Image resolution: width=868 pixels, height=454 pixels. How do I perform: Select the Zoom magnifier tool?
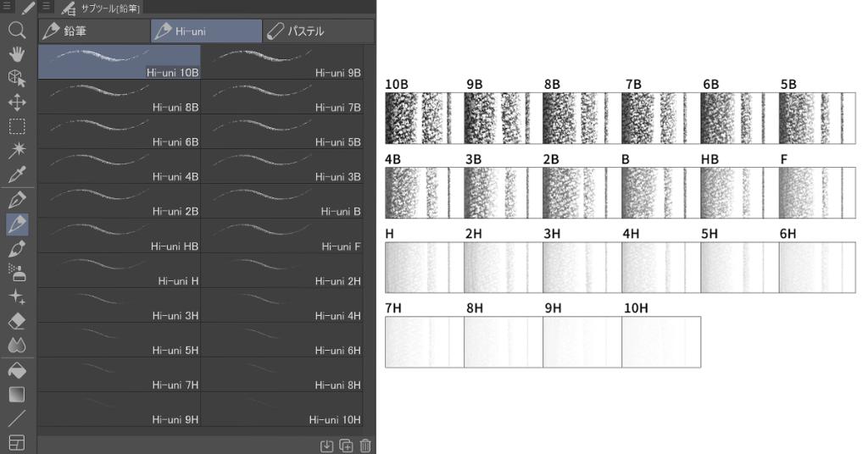[17, 30]
